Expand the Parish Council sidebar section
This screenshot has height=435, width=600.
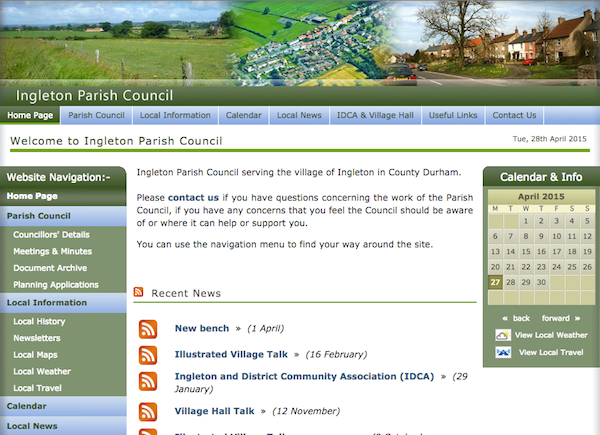pyautogui.click(x=39, y=216)
